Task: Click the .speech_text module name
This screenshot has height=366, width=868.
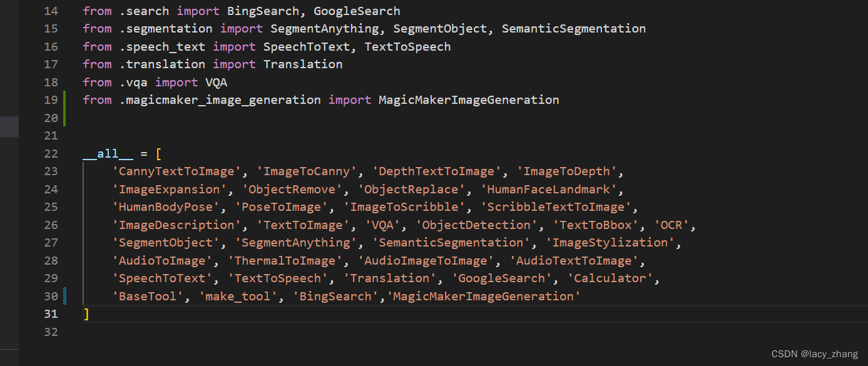Action: [x=162, y=47]
